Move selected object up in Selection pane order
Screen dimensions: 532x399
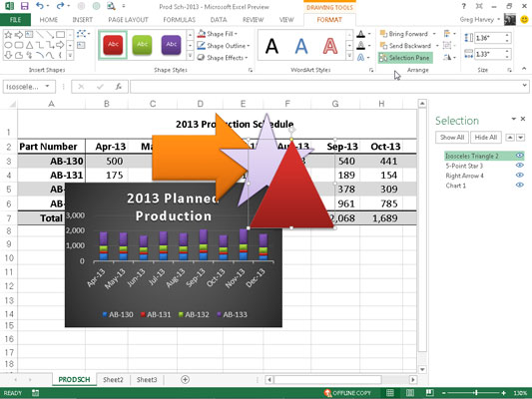[510, 138]
